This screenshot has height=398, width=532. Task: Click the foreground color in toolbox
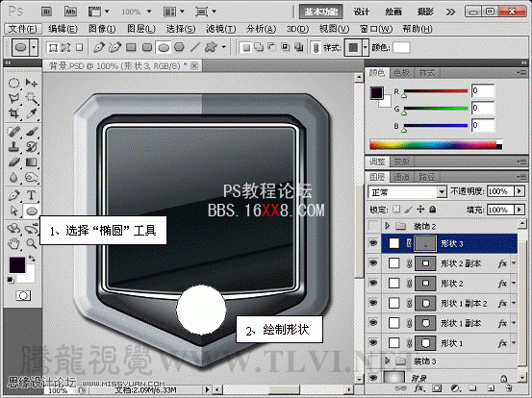16,264
